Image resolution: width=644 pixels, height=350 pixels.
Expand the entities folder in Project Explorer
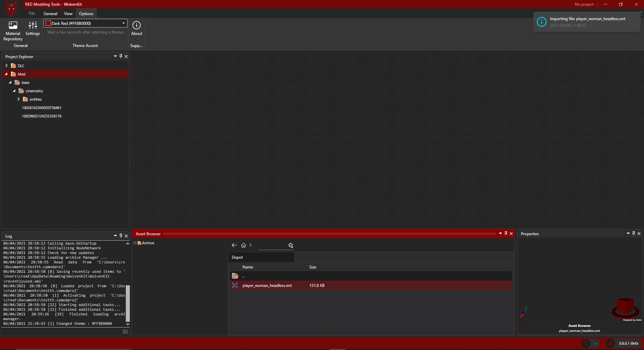[19, 99]
